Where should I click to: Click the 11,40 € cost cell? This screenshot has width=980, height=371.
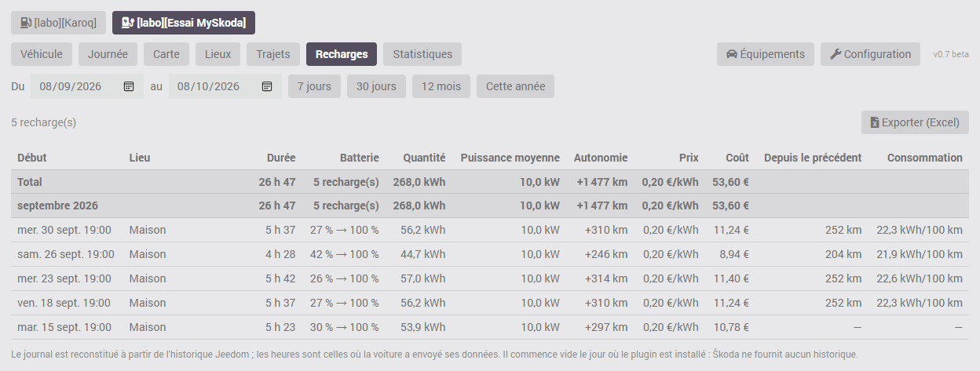[730, 278]
